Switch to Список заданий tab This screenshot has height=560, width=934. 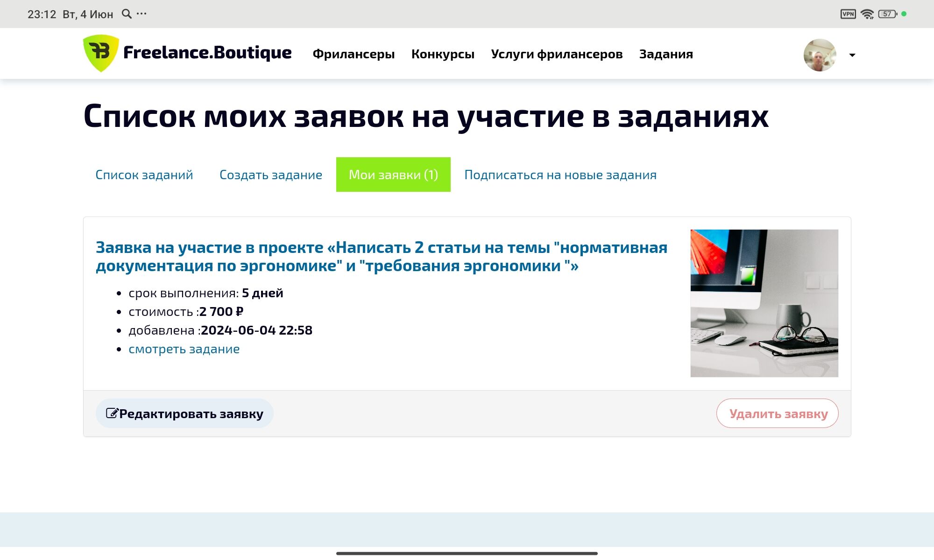(144, 175)
